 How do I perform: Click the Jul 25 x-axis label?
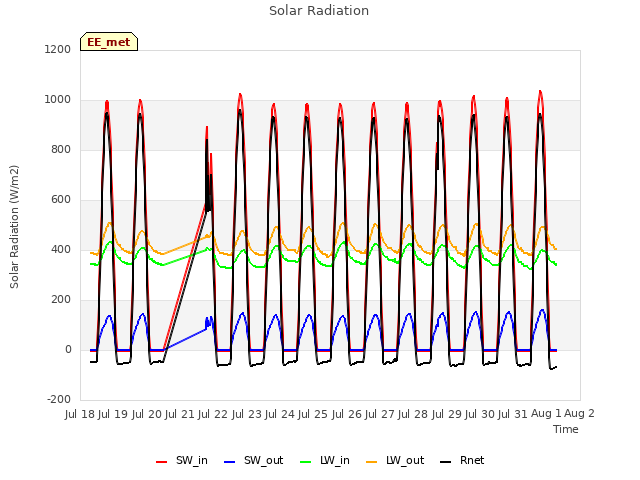coord(313,414)
